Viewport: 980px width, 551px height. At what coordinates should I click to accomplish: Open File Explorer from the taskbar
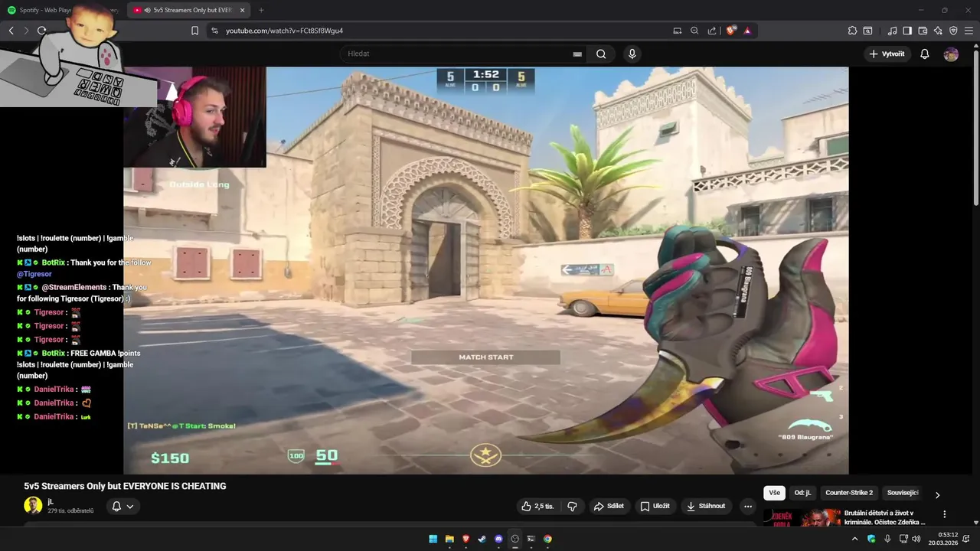click(449, 539)
